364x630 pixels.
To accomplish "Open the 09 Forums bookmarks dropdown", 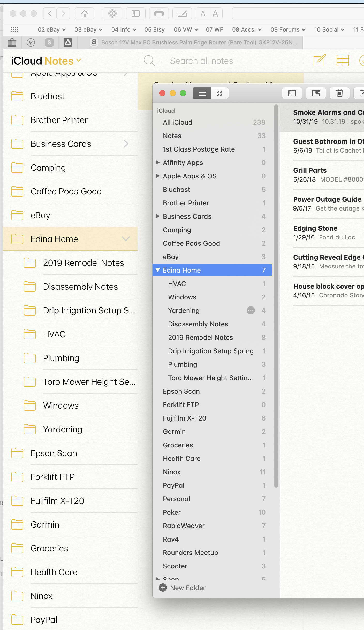I will pos(288,29).
